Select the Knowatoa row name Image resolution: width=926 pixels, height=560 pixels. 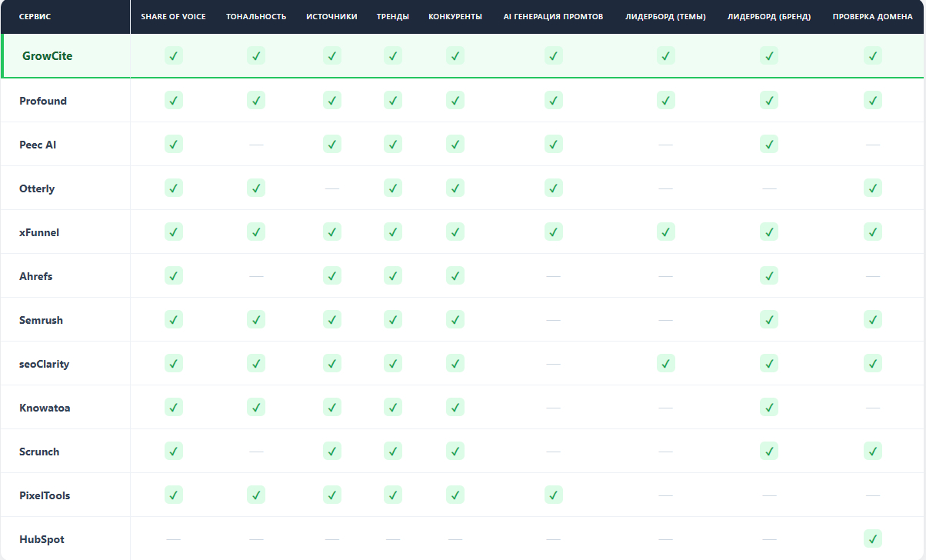tap(45, 408)
